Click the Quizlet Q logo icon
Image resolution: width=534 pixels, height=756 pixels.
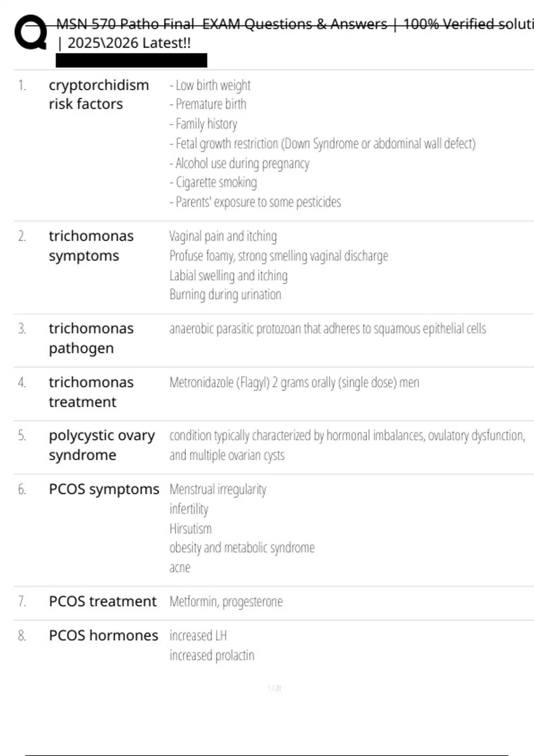pos(31,32)
